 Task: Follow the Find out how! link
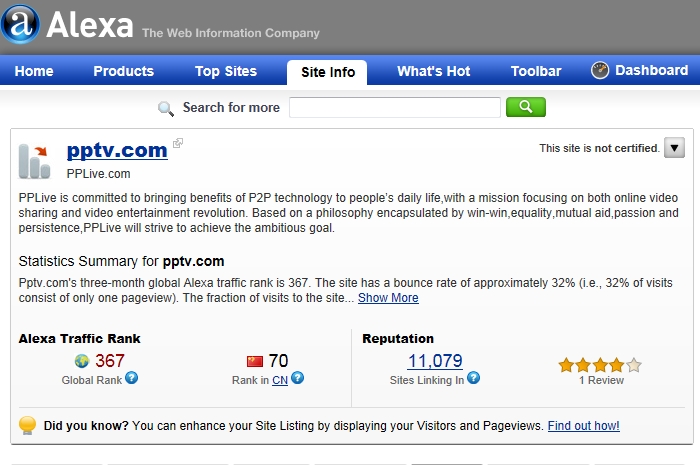(583, 426)
